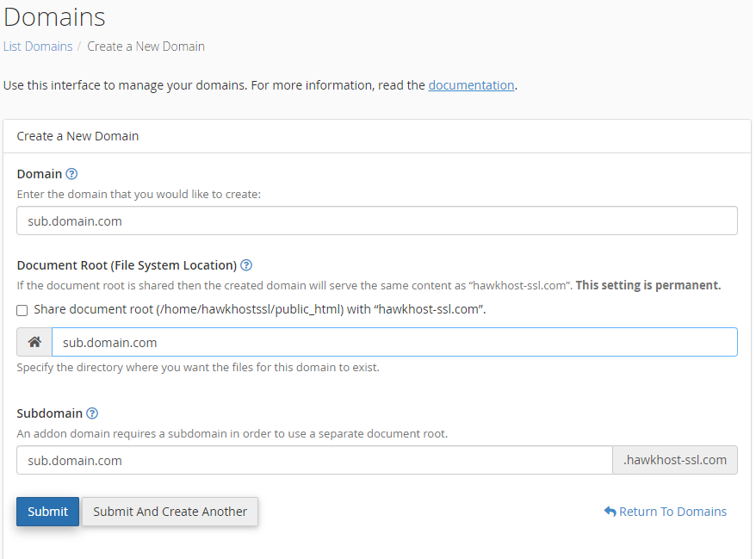Click the help icon next to Domain
Screen dimensions: 756x559
[71, 174]
